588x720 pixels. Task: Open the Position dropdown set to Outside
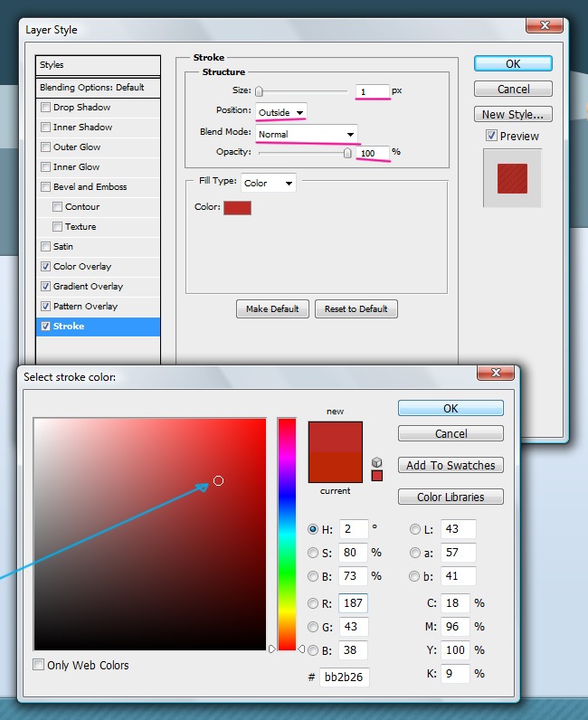tap(281, 112)
